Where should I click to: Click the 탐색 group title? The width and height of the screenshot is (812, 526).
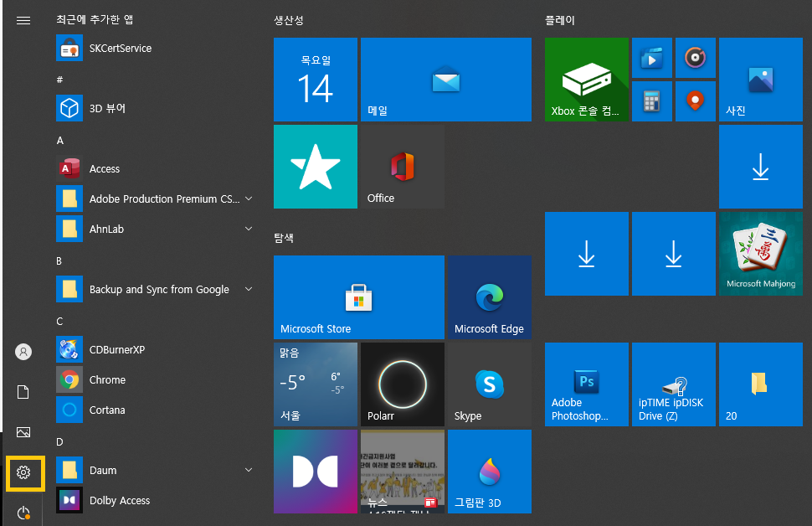(x=284, y=238)
